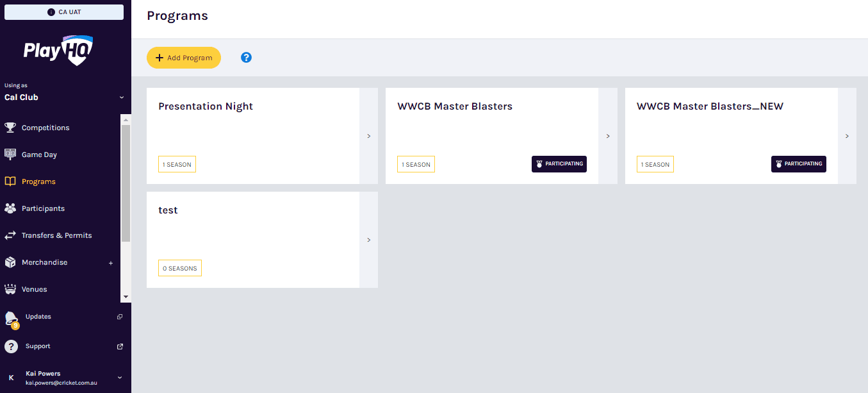Click kai.powers@cricket.com.au email text
This screenshot has height=393, width=868.
pyautogui.click(x=61, y=383)
